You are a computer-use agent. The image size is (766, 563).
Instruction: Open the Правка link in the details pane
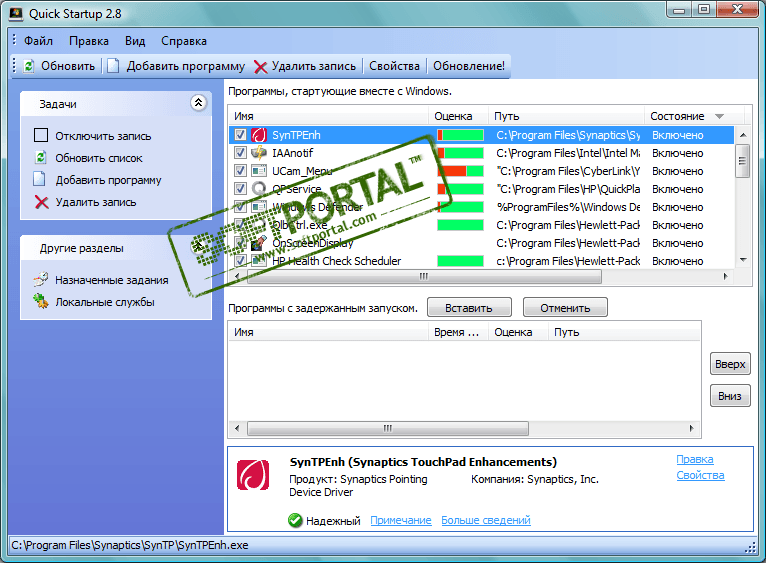pyautogui.click(x=695, y=459)
